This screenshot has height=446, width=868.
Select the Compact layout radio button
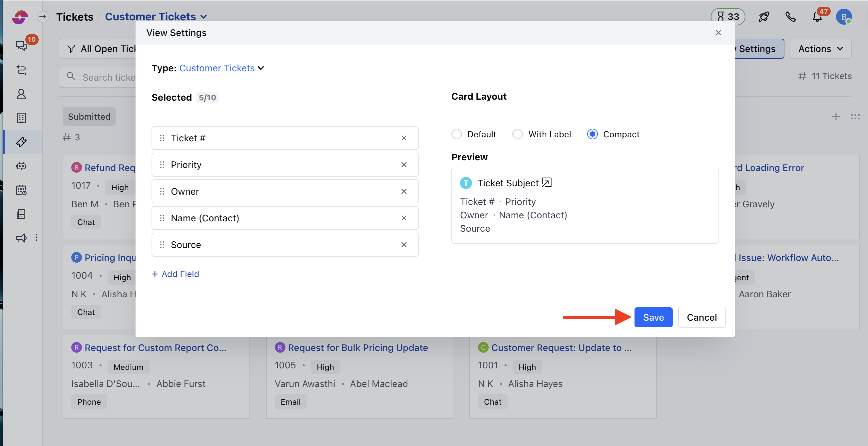click(592, 134)
